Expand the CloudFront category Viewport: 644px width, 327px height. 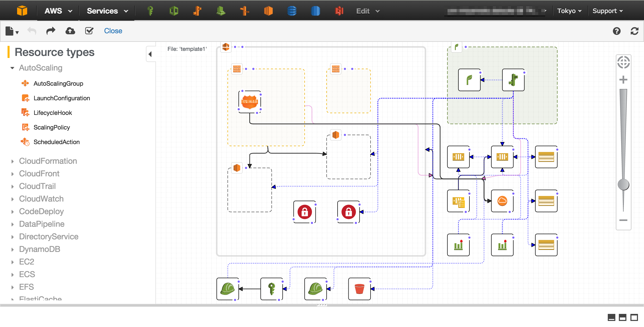coord(12,174)
